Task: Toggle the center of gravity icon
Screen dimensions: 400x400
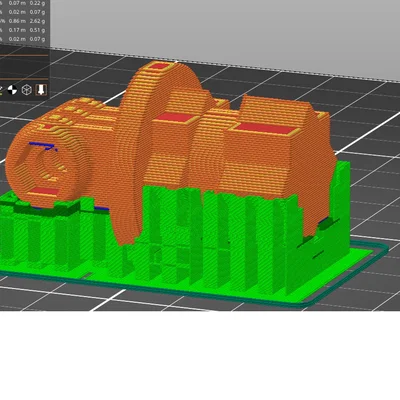Action: 12,90
